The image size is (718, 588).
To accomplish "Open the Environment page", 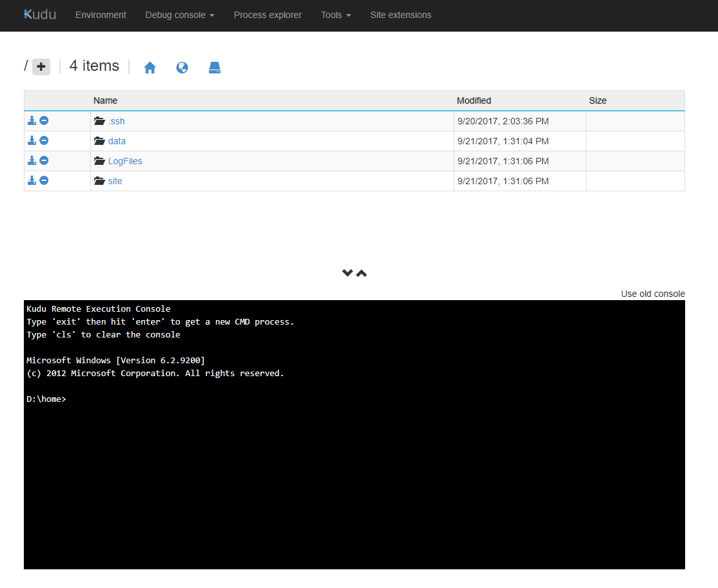I will pyautogui.click(x=101, y=15).
